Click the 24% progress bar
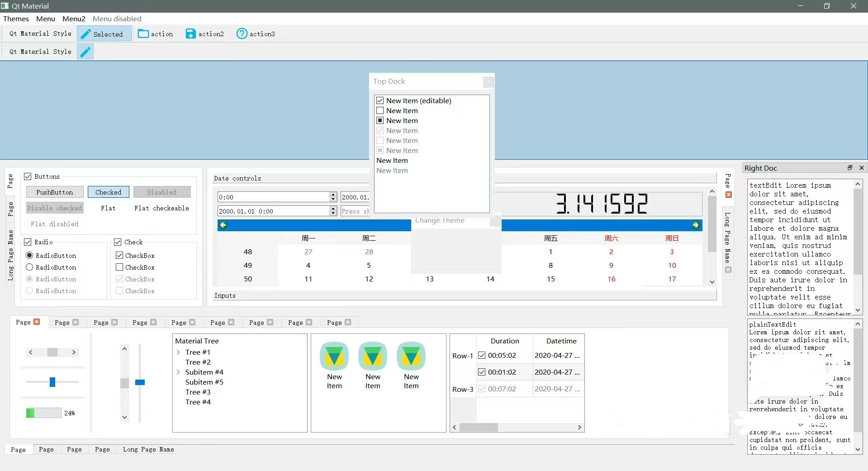The height and width of the screenshot is (471, 868). [x=43, y=413]
